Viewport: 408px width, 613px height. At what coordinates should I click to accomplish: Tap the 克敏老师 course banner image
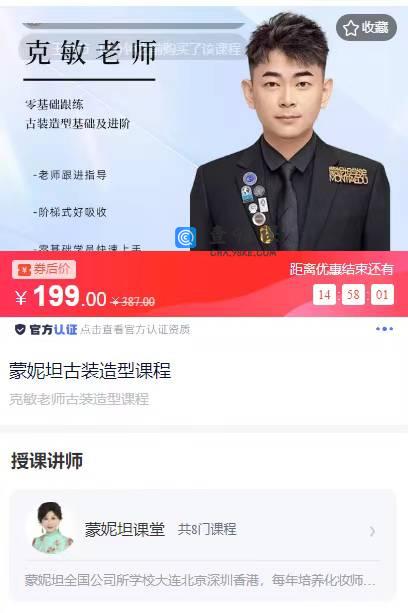204,129
